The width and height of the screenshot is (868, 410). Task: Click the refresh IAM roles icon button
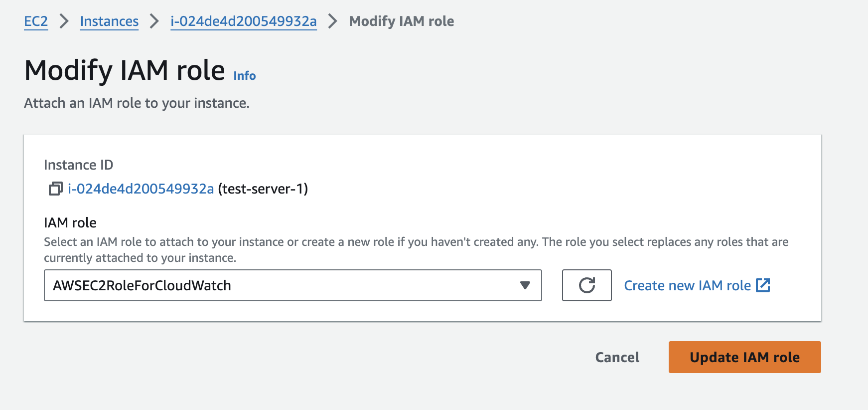pyautogui.click(x=586, y=285)
